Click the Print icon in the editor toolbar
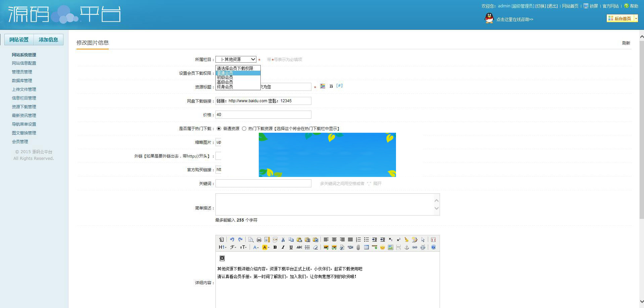This screenshot has width=644, height=308. [x=259, y=239]
